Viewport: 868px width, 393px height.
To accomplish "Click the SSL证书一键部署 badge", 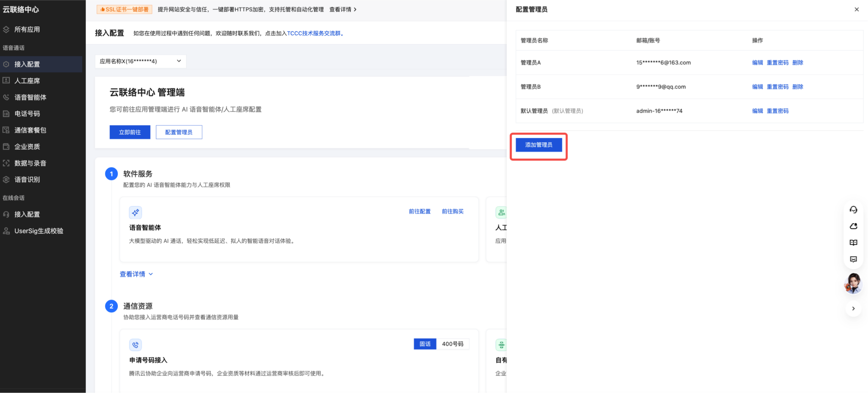I will click(x=124, y=9).
